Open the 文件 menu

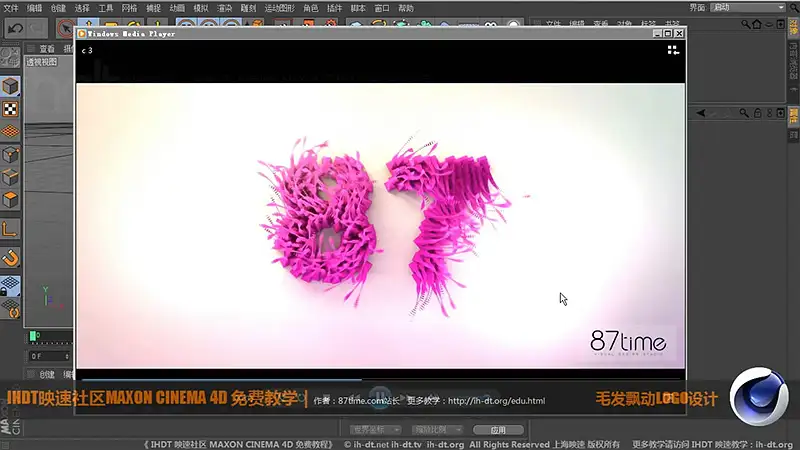[11, 8]
